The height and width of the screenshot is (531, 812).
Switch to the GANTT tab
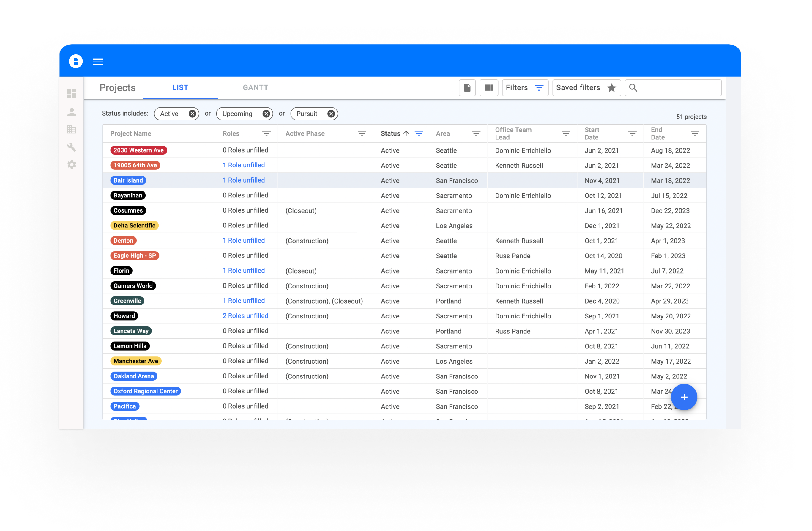[255, 88]
